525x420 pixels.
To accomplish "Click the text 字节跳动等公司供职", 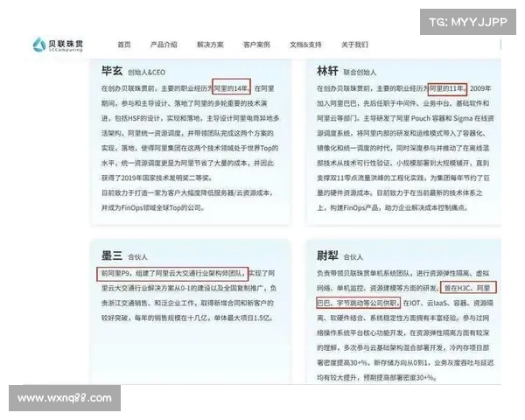I will [x=368, y=303].
